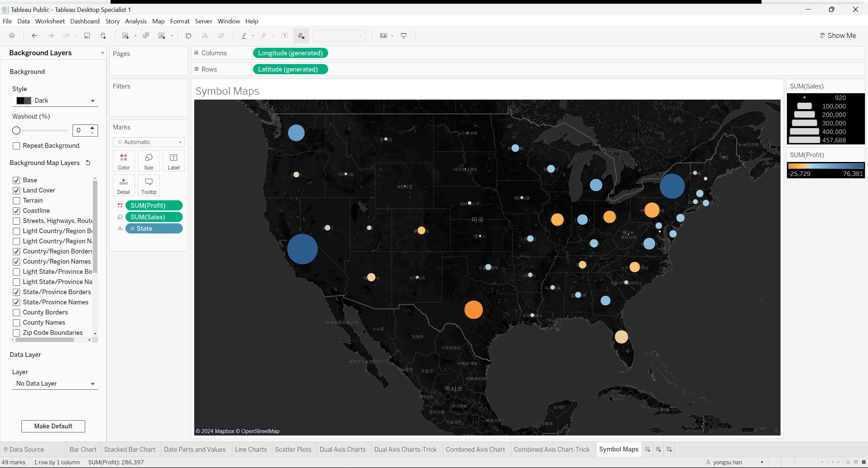The image size is (868, 468).
Task: Reset background map layers with reset icon
Action: click(88, 163)
